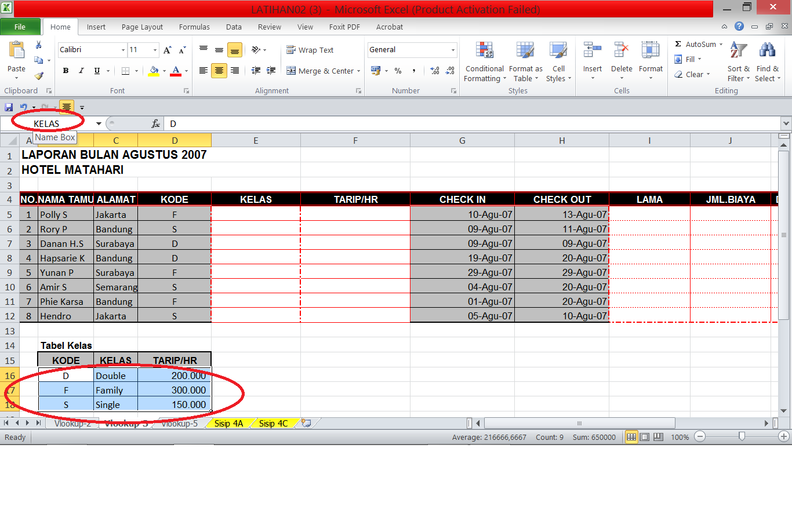Toggle Top Align
792x532 pixels.
(x=204, y=50)
